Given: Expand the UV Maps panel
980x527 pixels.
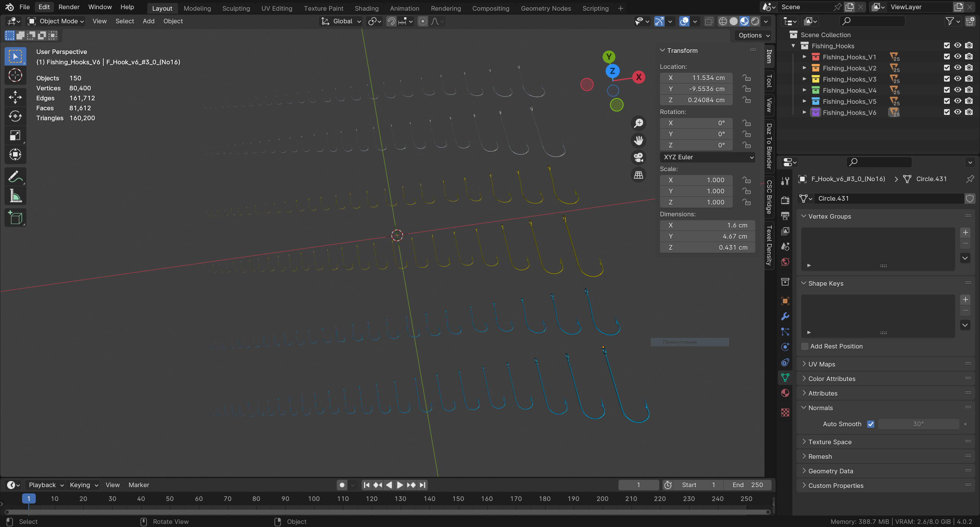Looking at the screenshot, I should pyautogui.click(x=822, y=364).
